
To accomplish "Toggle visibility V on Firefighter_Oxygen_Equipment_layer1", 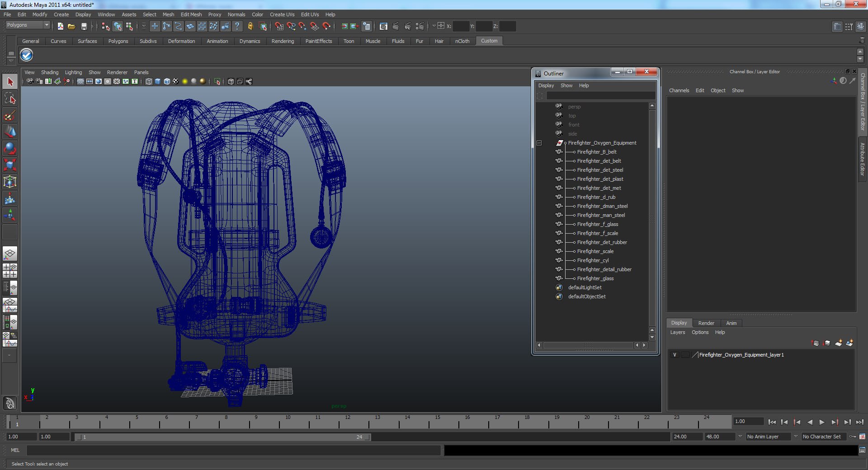I will [675, 355].
